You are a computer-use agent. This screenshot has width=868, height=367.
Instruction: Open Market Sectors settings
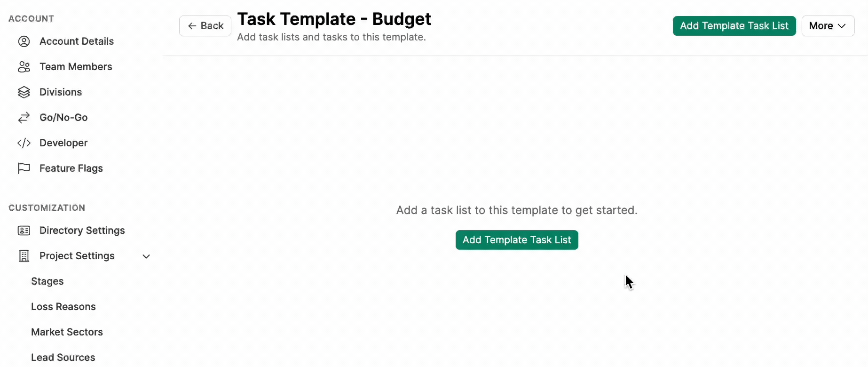[67, 332]
